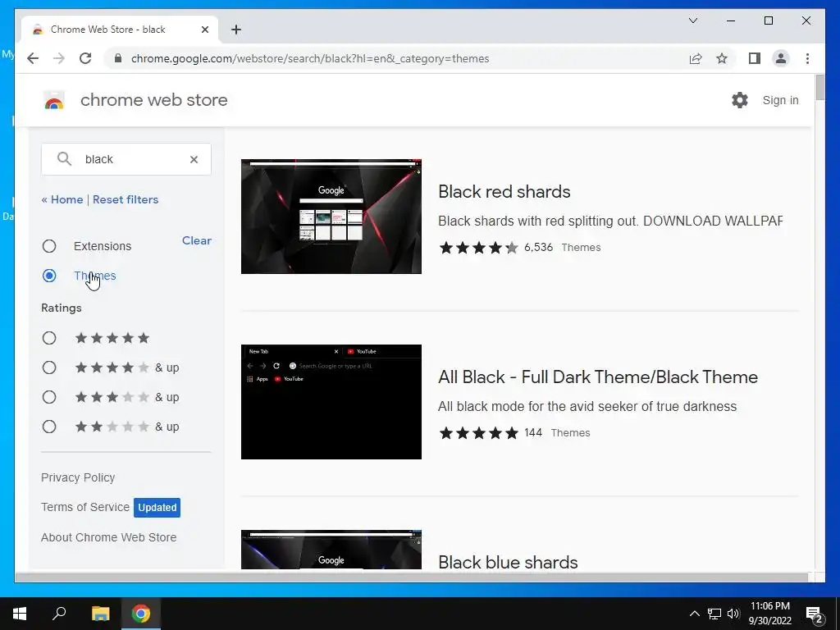Click Themes label under Black red shards
The width and height of the screenshot is (840, 630).
pos(582,248)
